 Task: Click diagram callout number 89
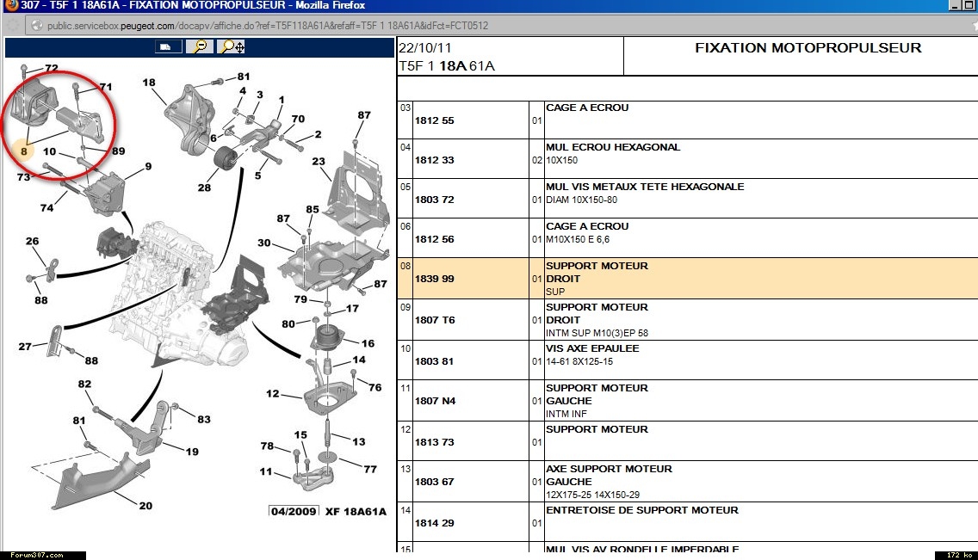(x=119, y=151)
